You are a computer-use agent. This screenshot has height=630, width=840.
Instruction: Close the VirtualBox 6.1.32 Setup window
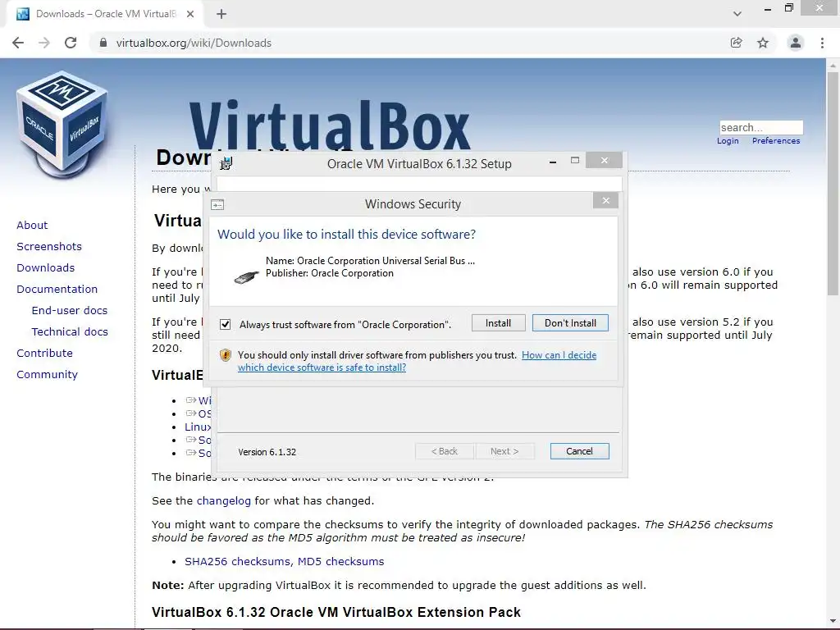[x=605, y=160]
